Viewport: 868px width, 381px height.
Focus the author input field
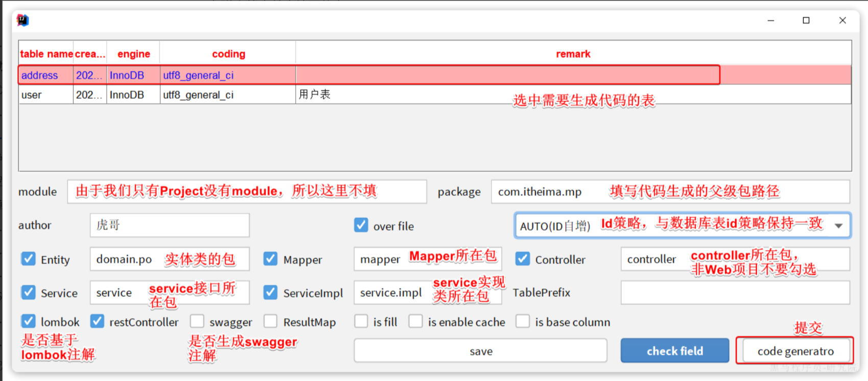pos(170,225)
